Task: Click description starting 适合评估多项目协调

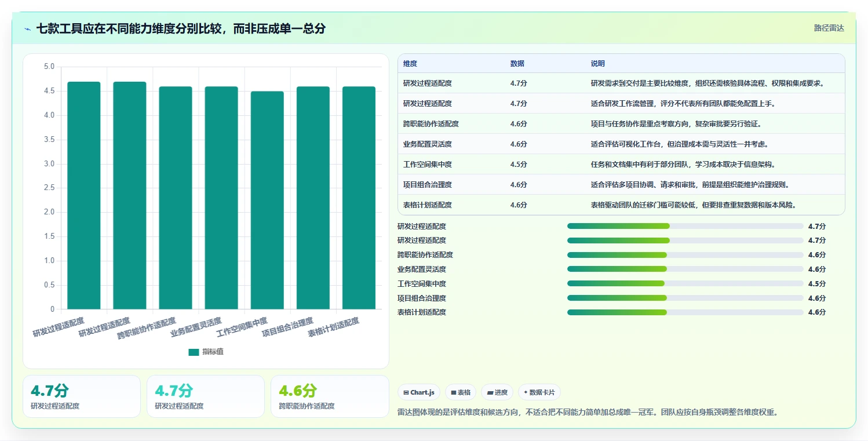Action: tap(691, 185)
